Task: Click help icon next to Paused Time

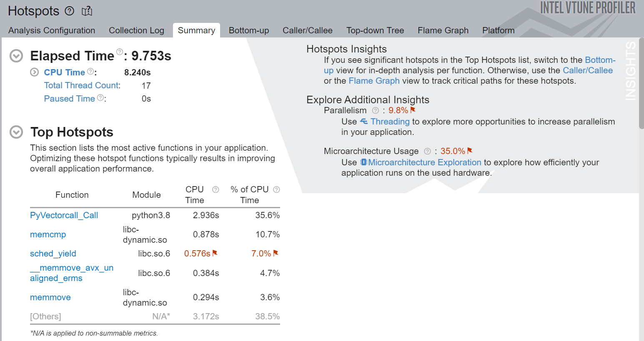Action: 100,98
